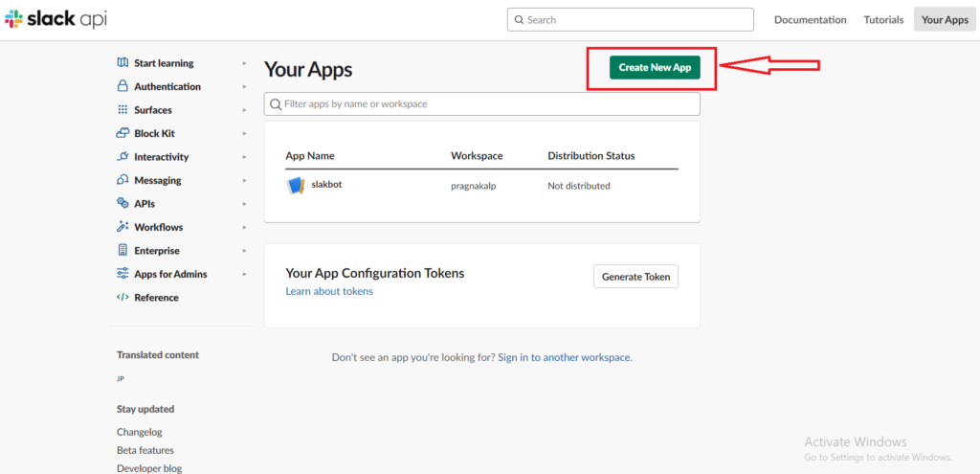Click the Start learning book icon
The width and height of the screenshot is (980, 474).
(x=122, y=63)
